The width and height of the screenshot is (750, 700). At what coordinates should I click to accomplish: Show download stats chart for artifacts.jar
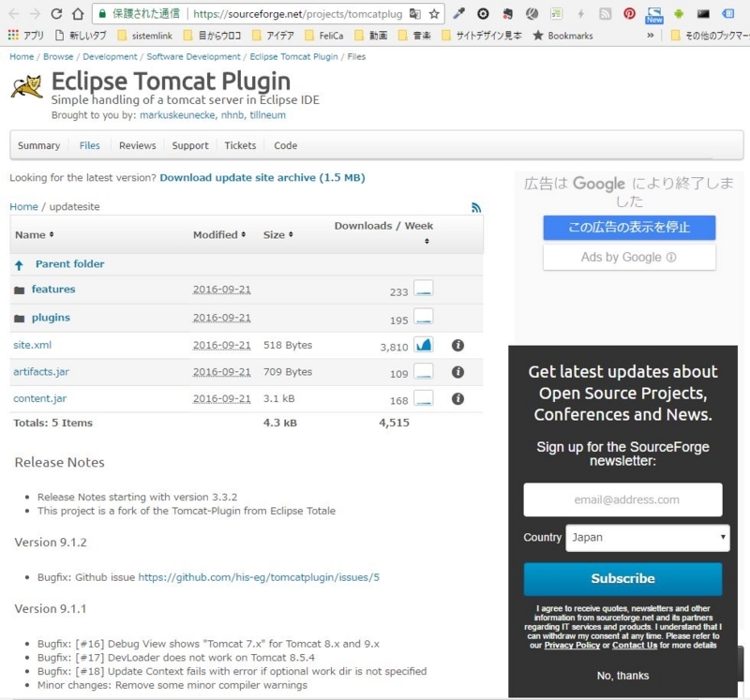coord(424,371)
